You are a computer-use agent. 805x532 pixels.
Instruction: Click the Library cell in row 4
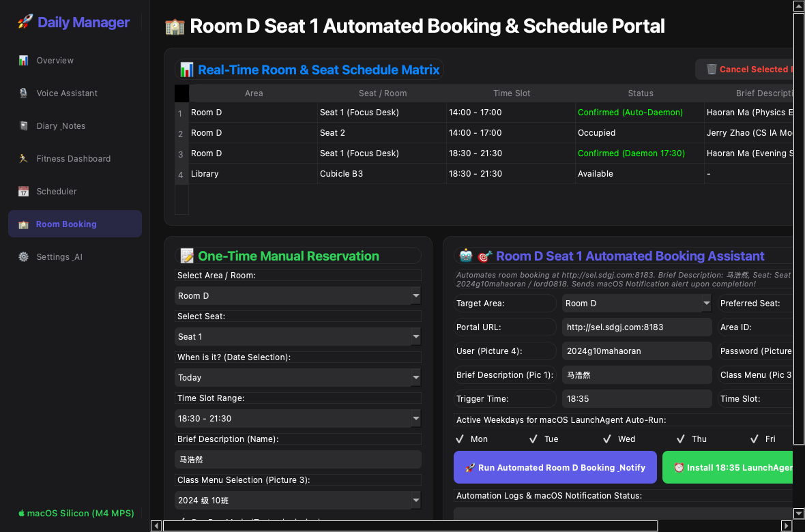coord(254,174)
